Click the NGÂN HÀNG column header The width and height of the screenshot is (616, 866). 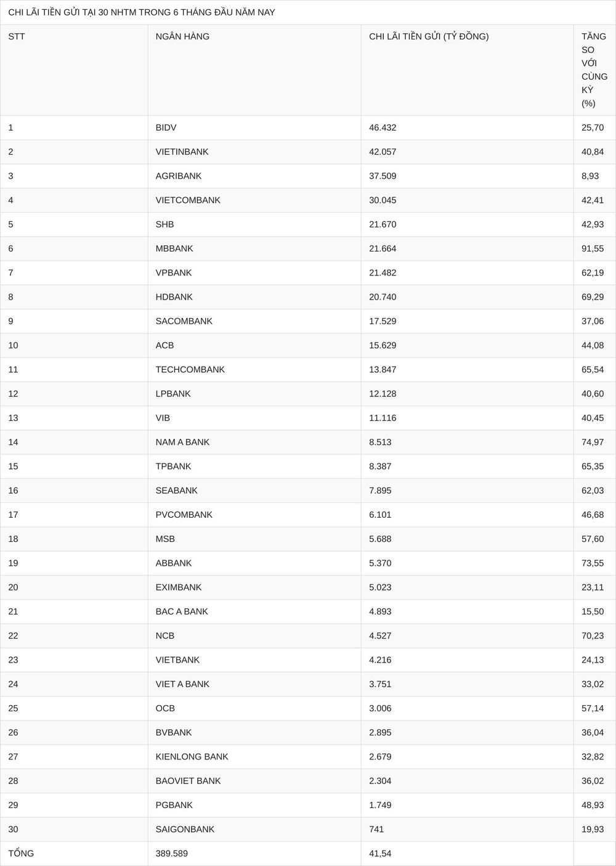(182, 36)
